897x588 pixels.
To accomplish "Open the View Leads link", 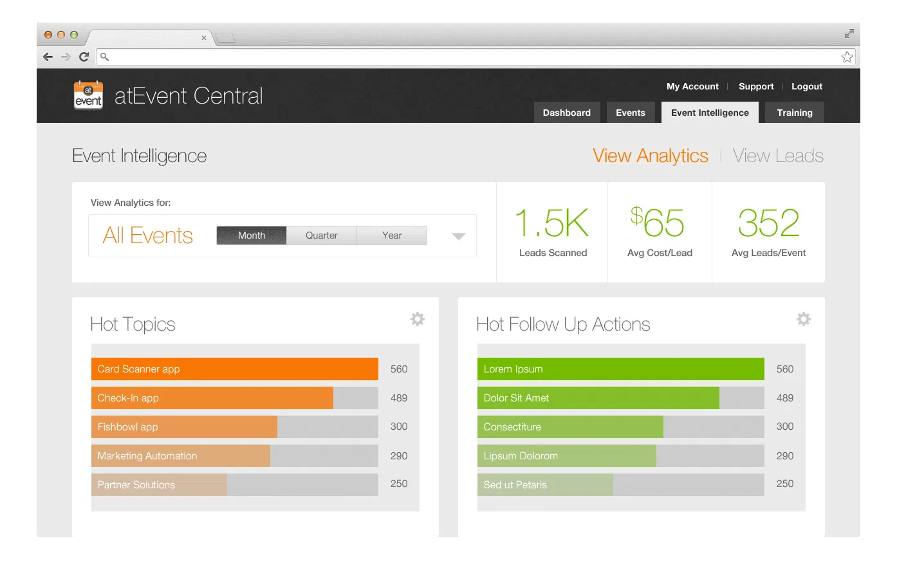I will click(x=778, y=156).
